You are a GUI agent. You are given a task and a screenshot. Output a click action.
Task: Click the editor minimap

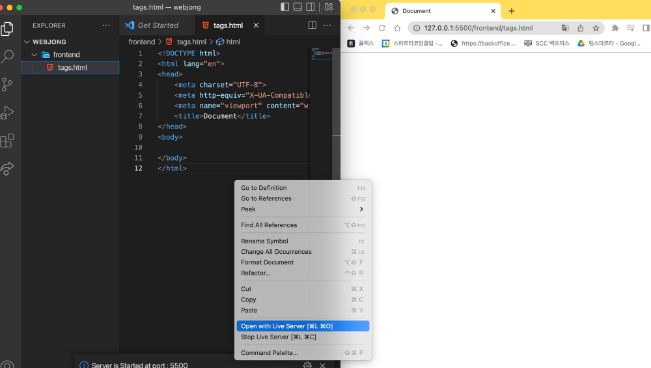coord(321,54)
